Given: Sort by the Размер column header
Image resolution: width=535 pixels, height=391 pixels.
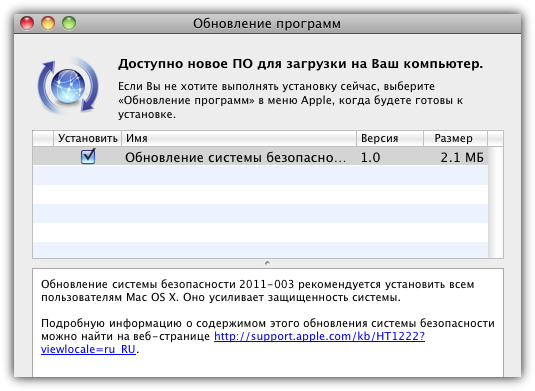Looking at the screenshot, I should click(x=456, y=138).
